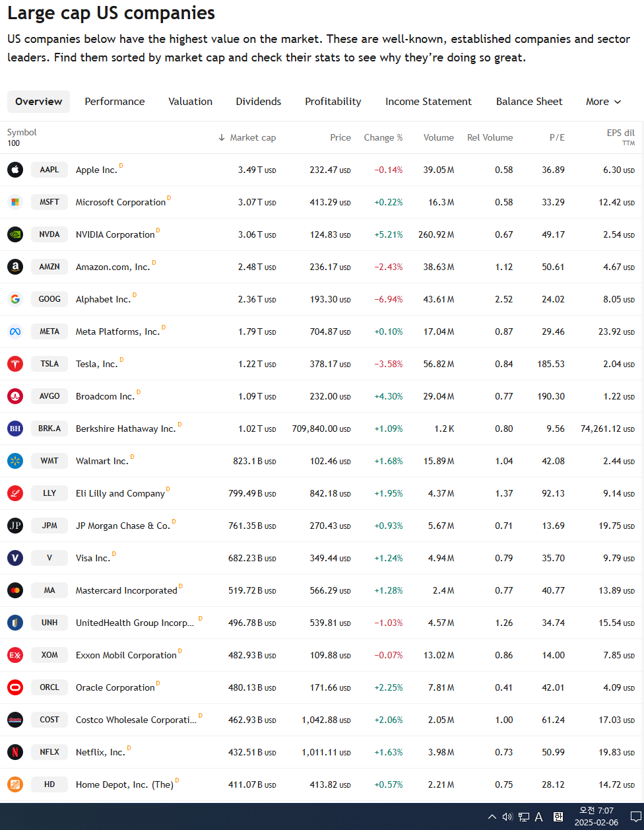Screen dimensions: 644x830
Task: Open the Walmart Inc. company link
Action: pos(102,462)
